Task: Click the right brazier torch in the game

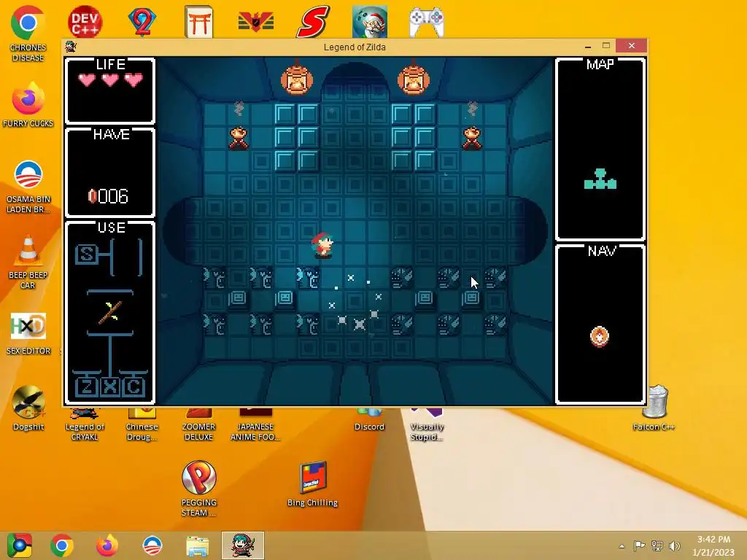Action: click(472, 138)
